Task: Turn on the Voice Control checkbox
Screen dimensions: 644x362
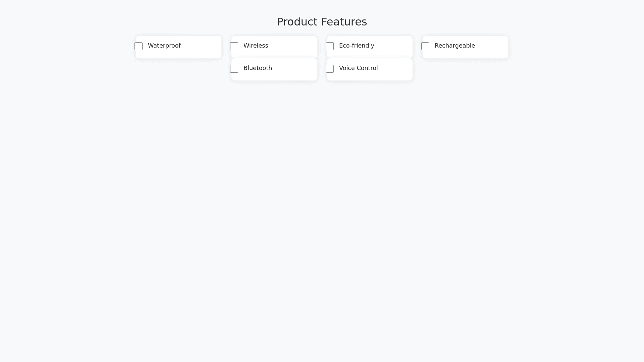Action: [x=330, y=69]
